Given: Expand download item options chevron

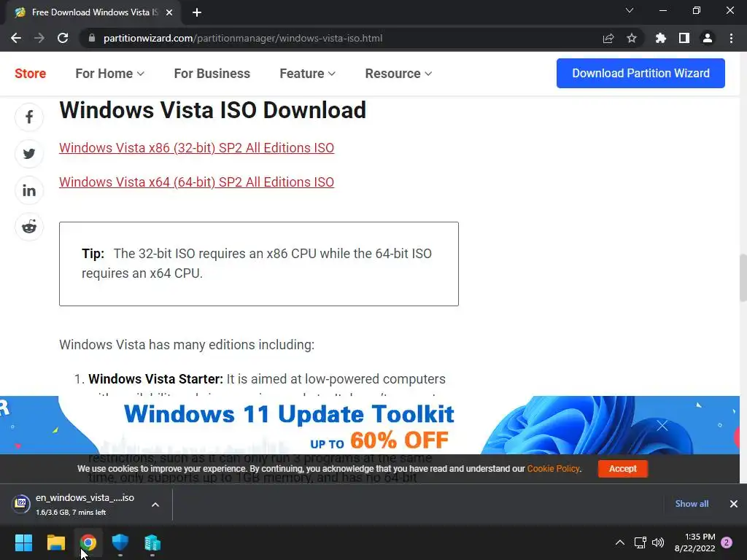Looking at the screenshot, I should [155, 505].
